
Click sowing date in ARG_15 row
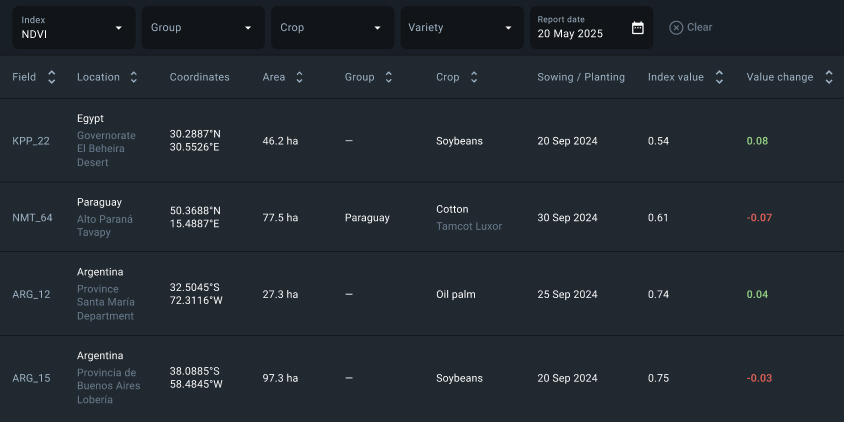coord(567,378)
